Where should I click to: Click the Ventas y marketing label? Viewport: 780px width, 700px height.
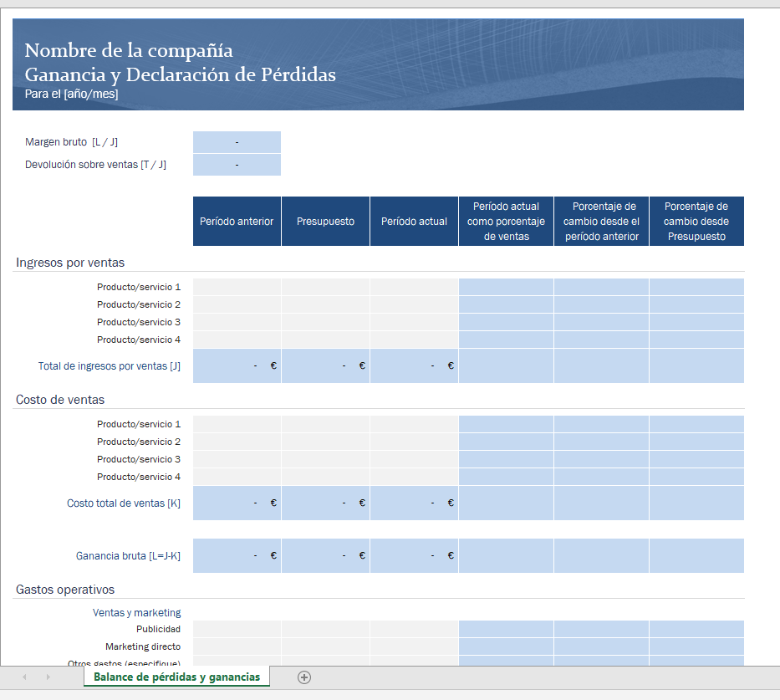pyautogui.click(x=136, y=612)
